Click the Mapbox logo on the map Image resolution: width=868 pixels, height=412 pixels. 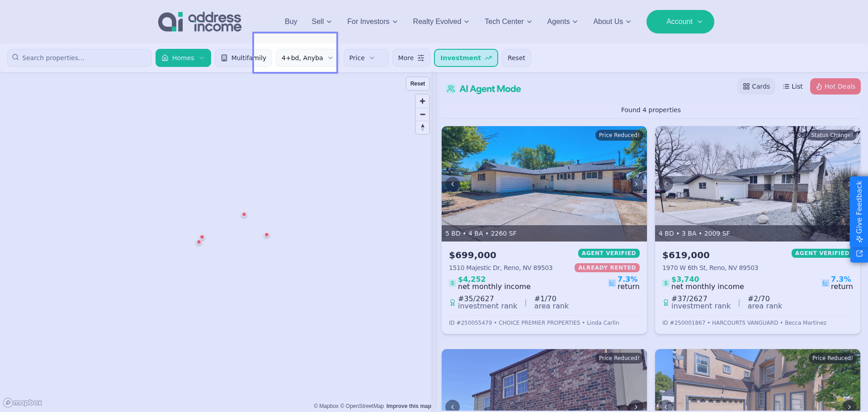pos(23,403)
